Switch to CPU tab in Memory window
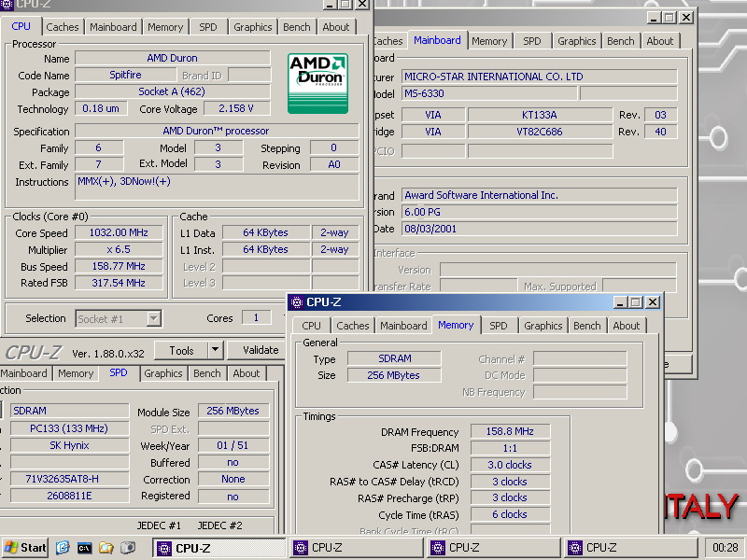Viewport: 747px width, 560px height. [311, 326]
